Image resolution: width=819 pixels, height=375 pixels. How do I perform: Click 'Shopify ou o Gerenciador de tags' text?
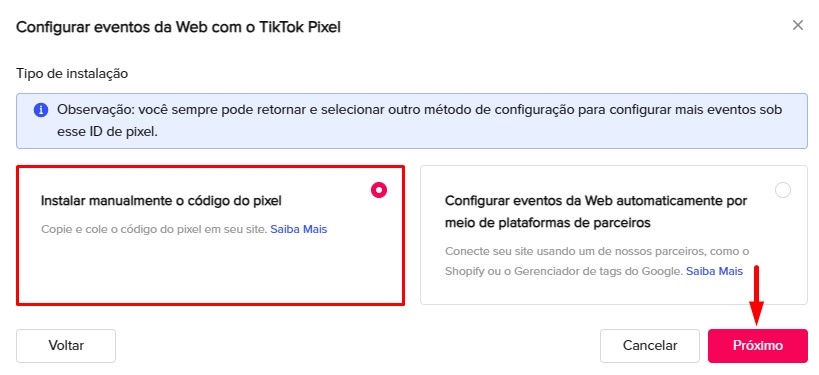click(x=564, y=272)
